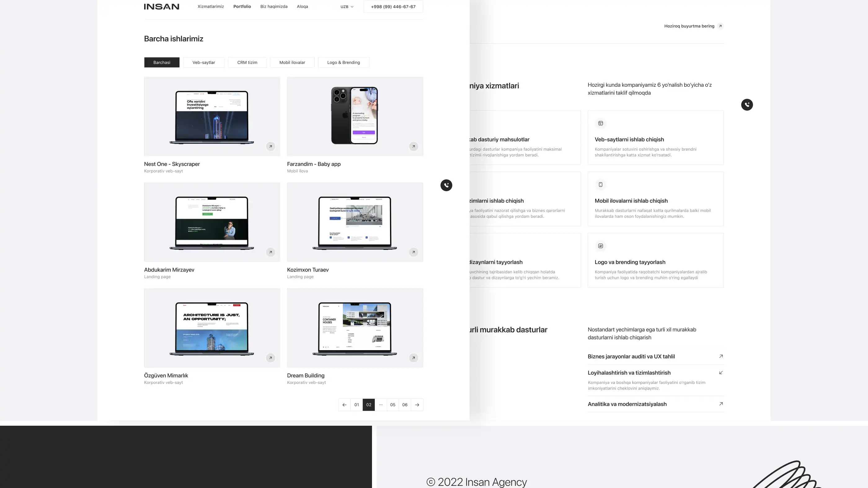This screenshot has height=488, width=868.
Task: Filter portfolio by Veb-saytlar tab
Action: pyautogui.click(x=204, y=63)
